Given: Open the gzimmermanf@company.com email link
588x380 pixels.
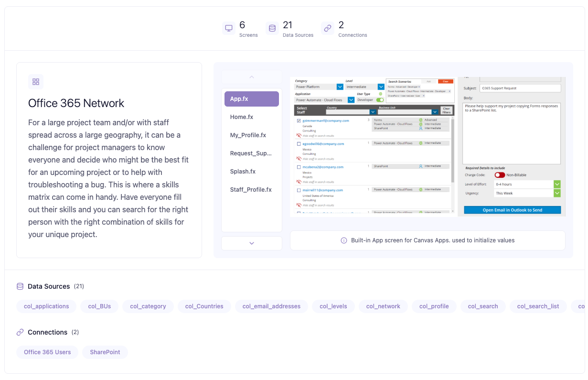Looking at the screenshot, I should tap(326, 120).
